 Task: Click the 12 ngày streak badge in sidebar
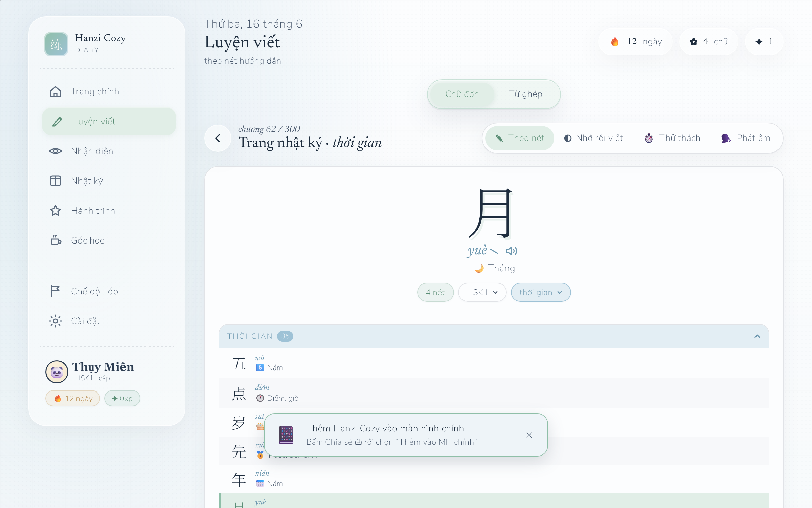coord(73,398)
